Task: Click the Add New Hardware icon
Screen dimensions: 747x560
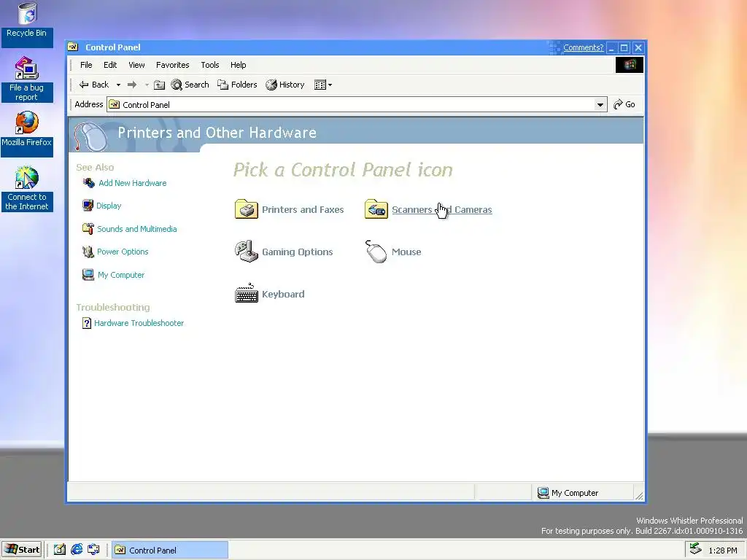Action: (x=88, y=183)
